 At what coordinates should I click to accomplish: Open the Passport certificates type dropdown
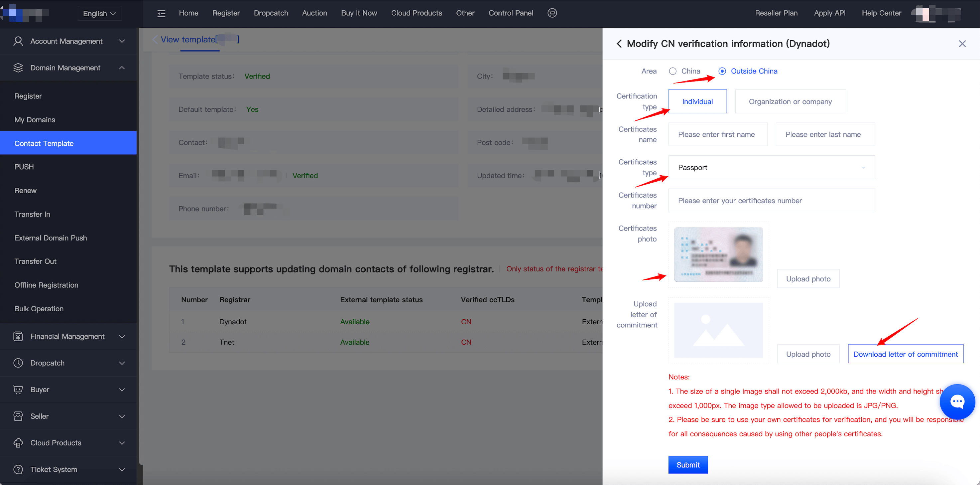pyautogui.click(x=771, y=168)
